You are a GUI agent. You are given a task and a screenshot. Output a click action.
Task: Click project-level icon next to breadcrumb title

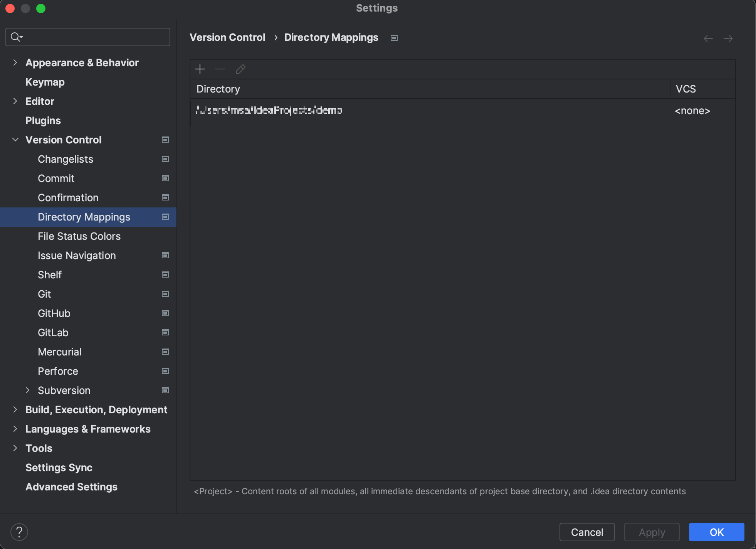point(394,38)
